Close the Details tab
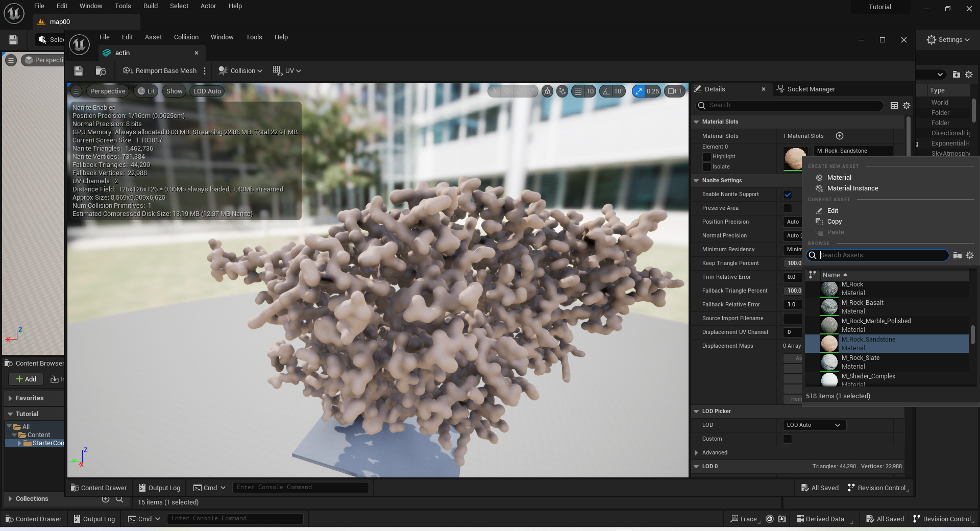980x531 pixels. 764,89
